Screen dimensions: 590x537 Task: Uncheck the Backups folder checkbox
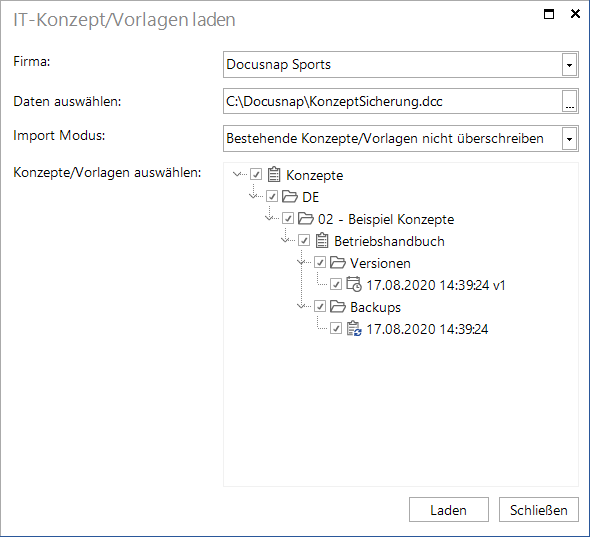click(x=320, y=306)
